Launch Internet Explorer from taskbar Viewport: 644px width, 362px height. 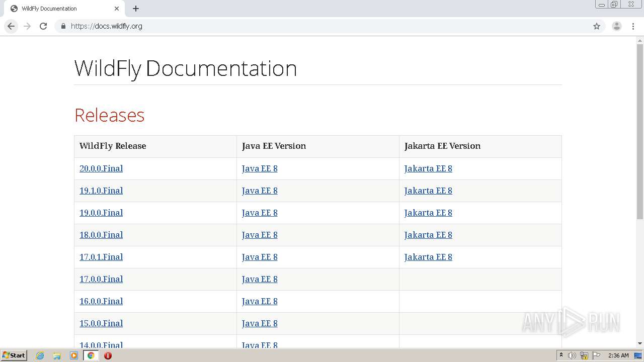[x=40, y=355]
